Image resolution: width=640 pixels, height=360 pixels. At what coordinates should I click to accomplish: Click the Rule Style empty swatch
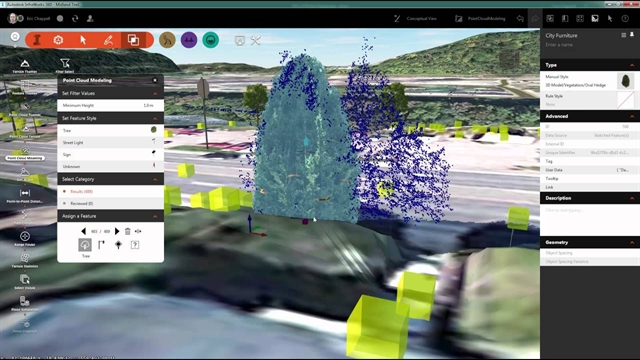[x=625, y=100]
